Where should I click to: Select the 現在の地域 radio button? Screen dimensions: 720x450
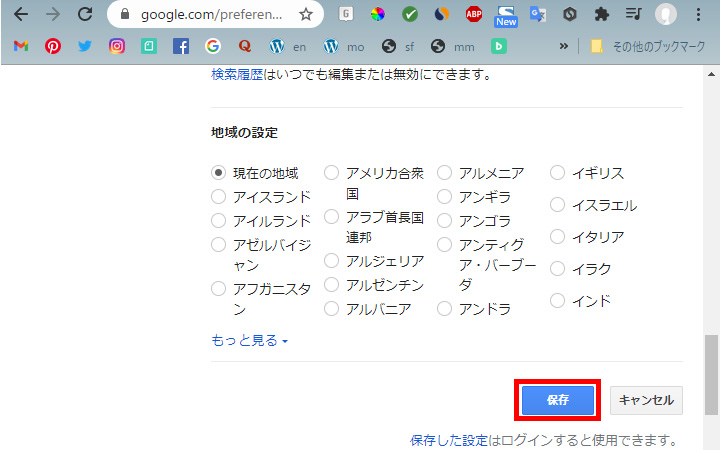point(218,173)
